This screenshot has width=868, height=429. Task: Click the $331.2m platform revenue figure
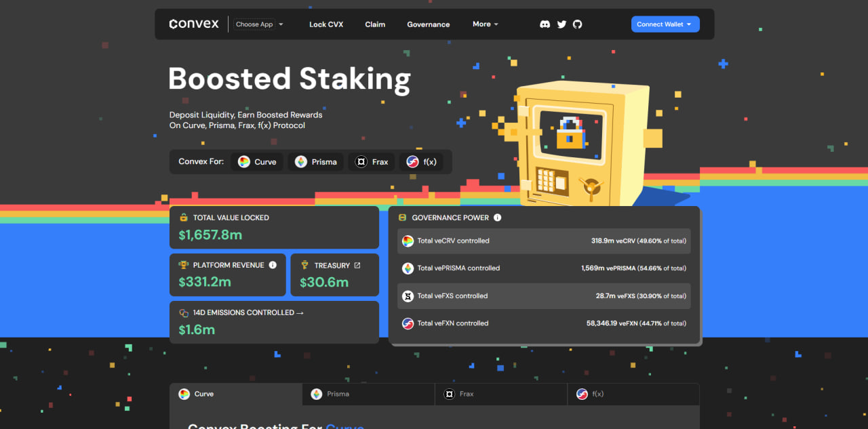205,282
